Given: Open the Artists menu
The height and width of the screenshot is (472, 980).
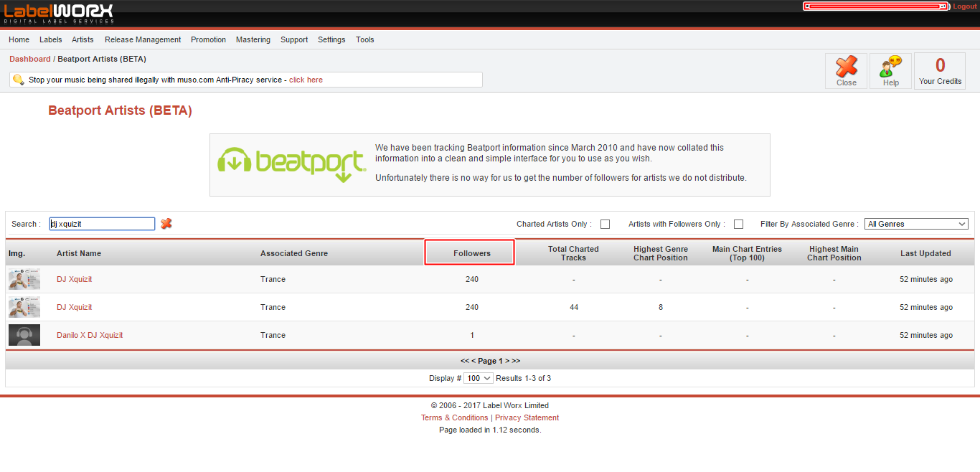Looking at the screenshot, I should point(83,39).
